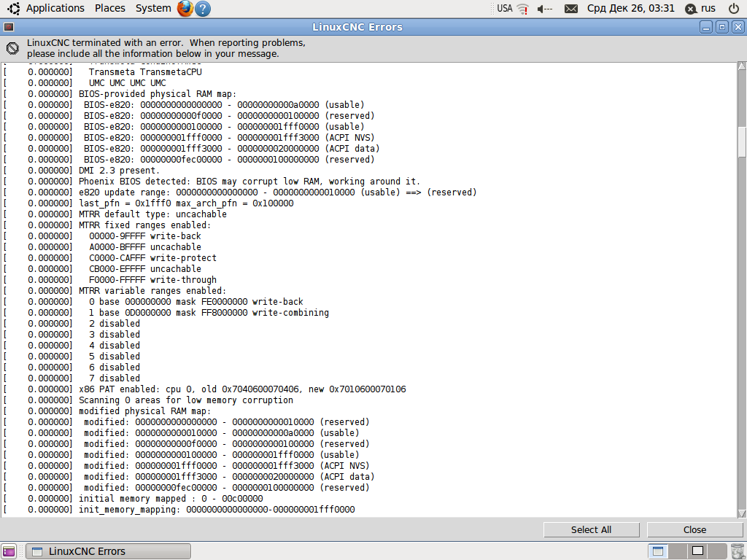The height and width of the screenshot is (560, 747).
Task: Launch Firefox from the top panel
Action: pyautogui.click(x=185, y=8)
